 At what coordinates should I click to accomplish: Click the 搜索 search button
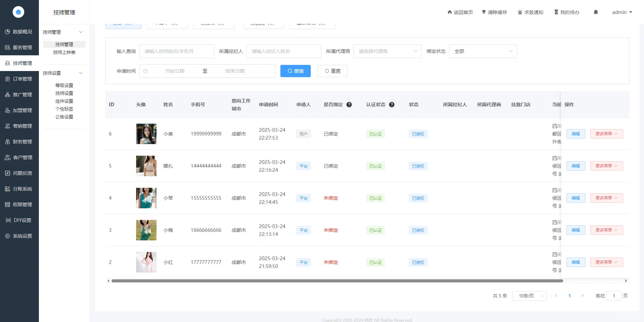tap(295, 71)
